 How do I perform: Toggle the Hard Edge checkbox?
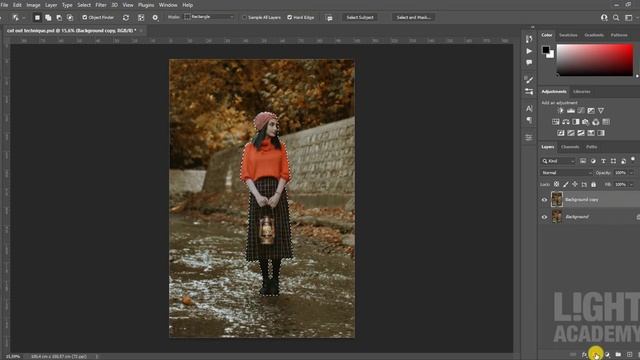(290, 18)
